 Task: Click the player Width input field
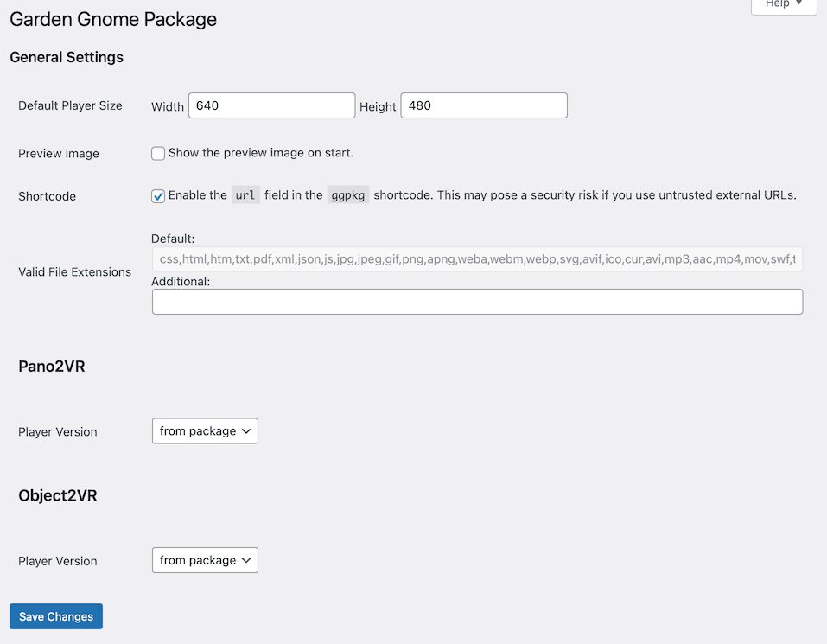271,105
